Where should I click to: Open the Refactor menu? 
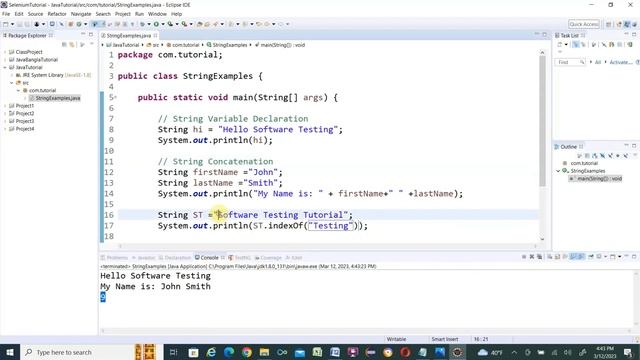click(57, 14)
